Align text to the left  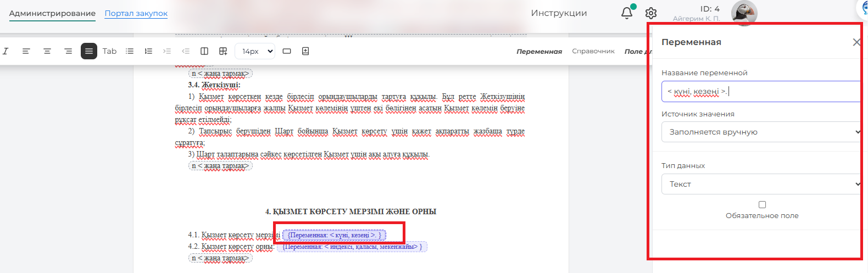[26, 51]
